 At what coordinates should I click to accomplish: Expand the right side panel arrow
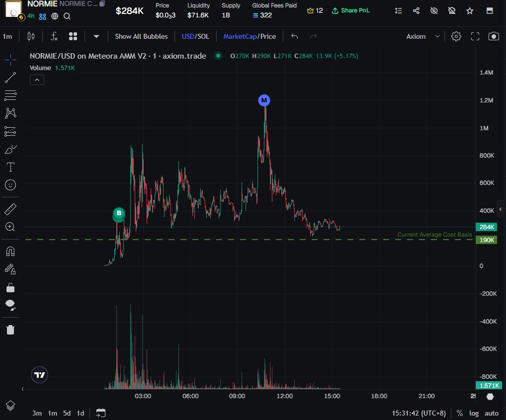click(x=501, y=209)
